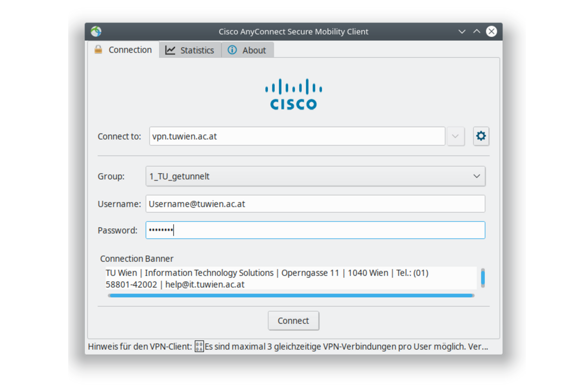Image resolution: width=588 pixels, height=392 pixels.
Task: Expand the Connect to server dropdown arrow
Action: click(455, 136)
